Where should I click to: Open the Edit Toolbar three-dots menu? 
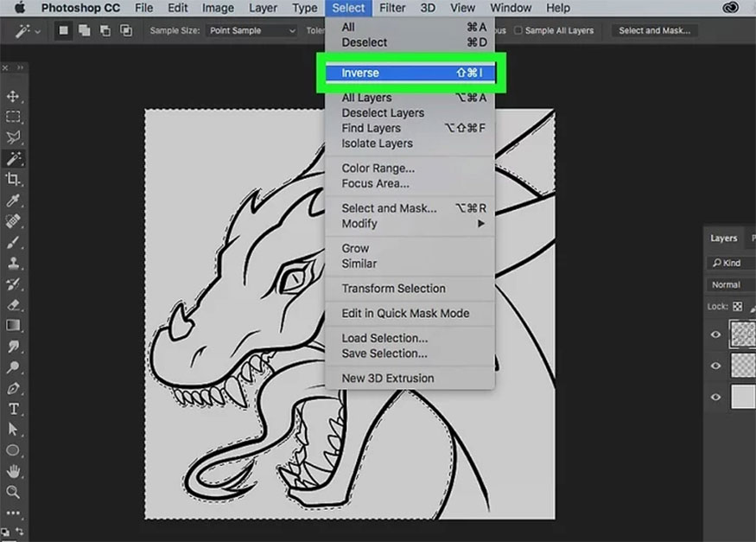coord(13,513)
